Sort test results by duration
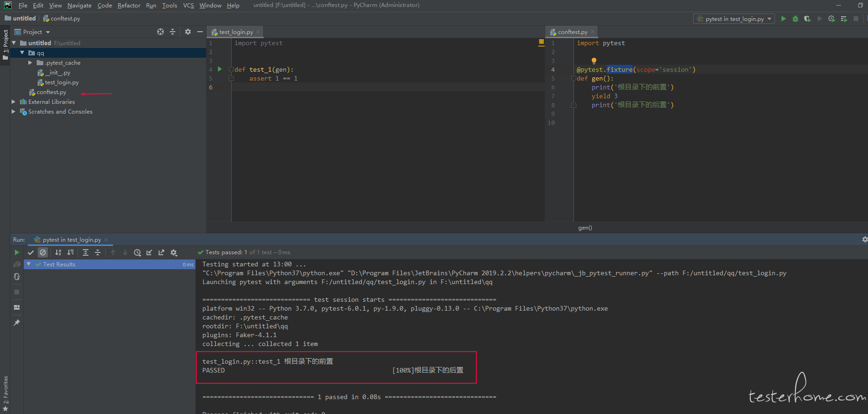The height and width of the screenshot is (414, 868). 70,252
